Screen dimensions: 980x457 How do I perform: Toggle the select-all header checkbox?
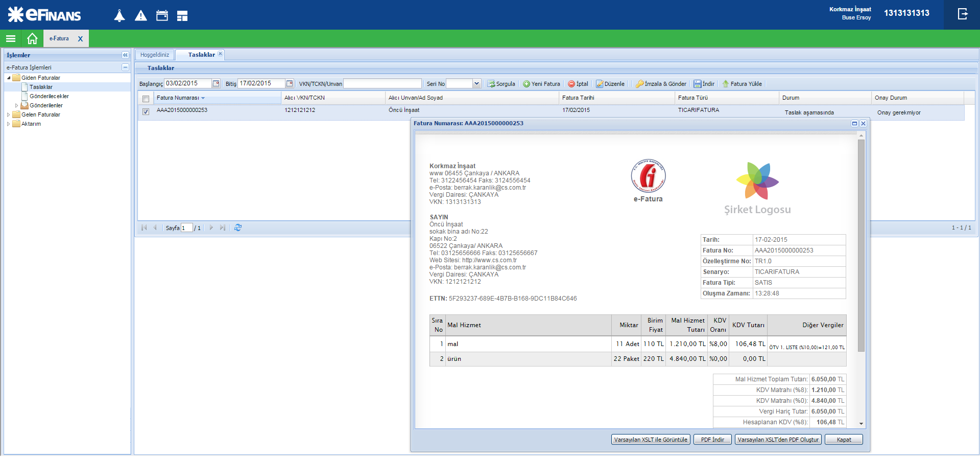point(146,99)
